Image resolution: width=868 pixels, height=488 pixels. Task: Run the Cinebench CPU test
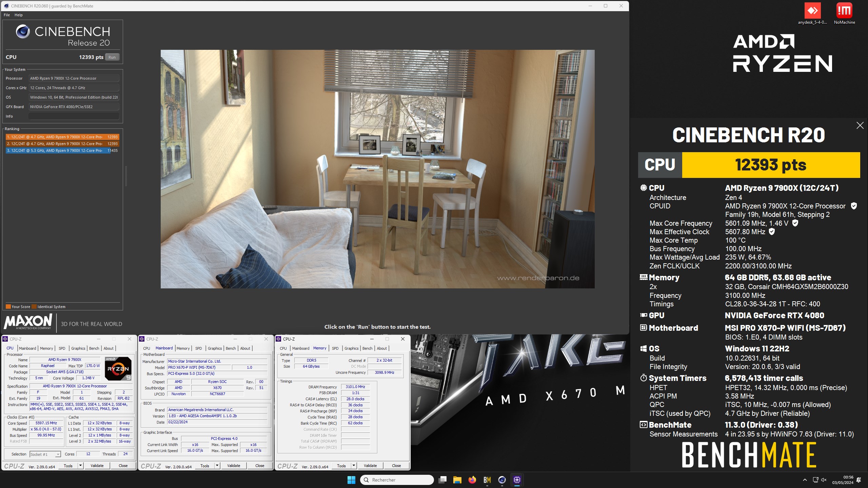tap(112, 57)
